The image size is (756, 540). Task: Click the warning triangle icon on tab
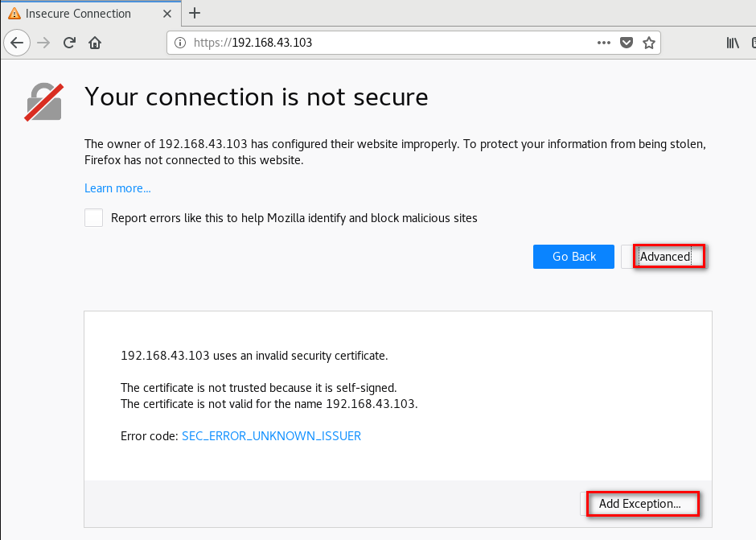point(14,14)
